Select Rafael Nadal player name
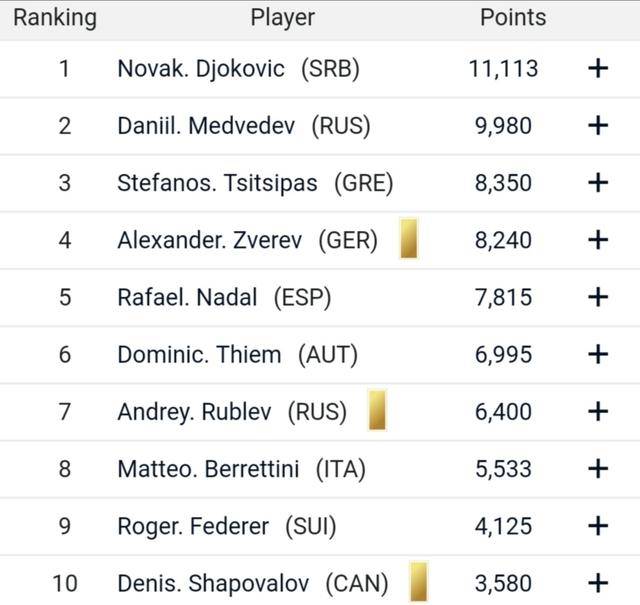The image size is (640, 605). (187, 297)
